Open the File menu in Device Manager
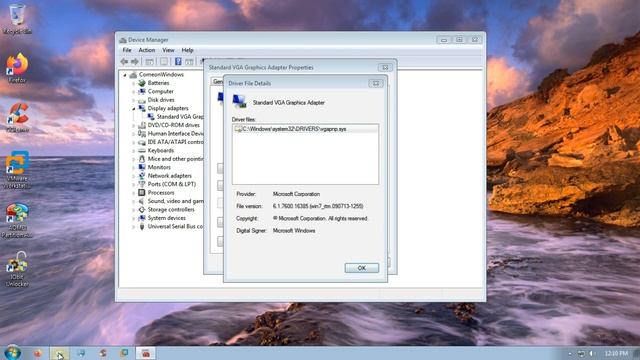The image size is (640, 360). [127, 50]
